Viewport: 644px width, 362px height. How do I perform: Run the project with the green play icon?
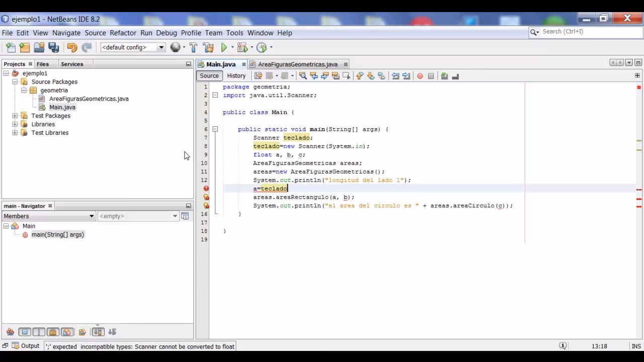coord(223,47)
